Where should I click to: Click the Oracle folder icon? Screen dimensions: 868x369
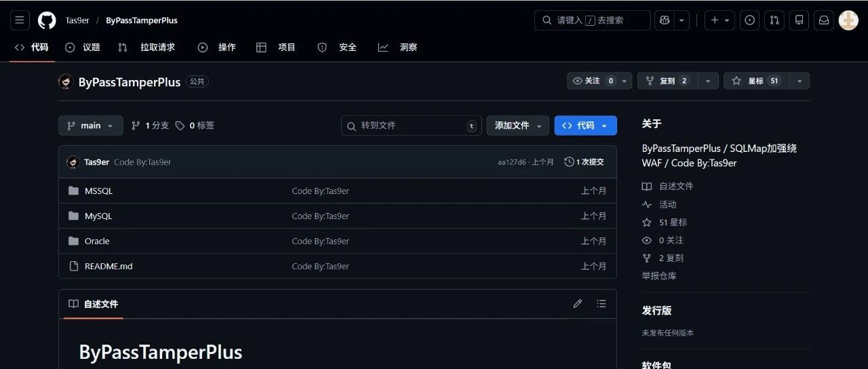pyautogui.click(x=74, y=241)
